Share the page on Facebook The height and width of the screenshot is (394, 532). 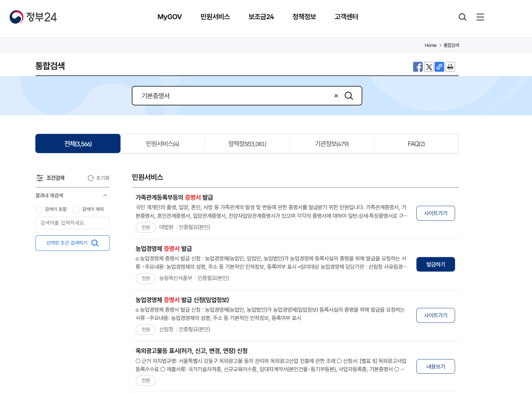tap(418, 67)
